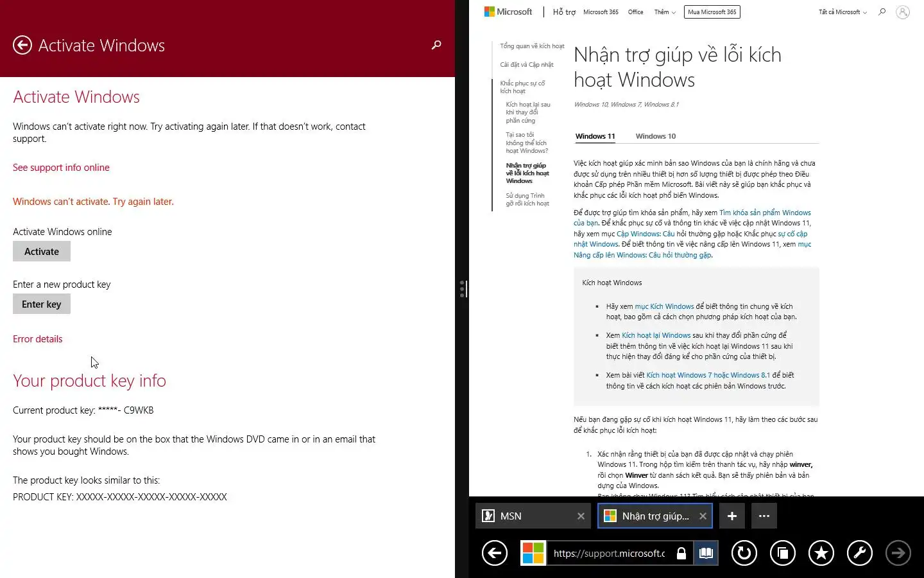The width and height of the screenshot is (924, 578).
Task: Expand Tất cả Microsoft dropdown
Action: [x=843, y=12]
